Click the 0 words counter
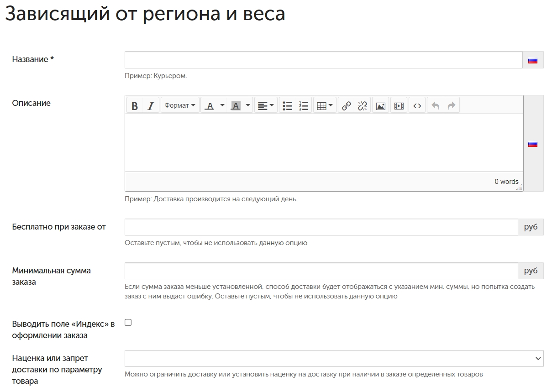 (x=506, y=182)
